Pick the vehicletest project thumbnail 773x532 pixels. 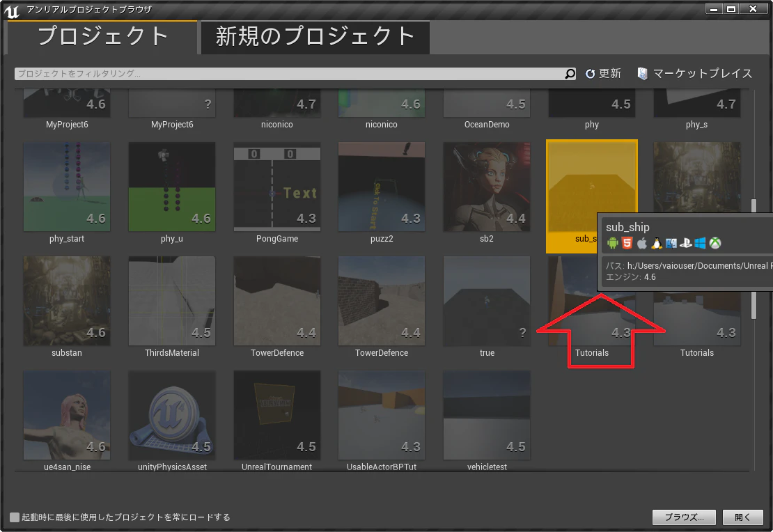(487, 416)
